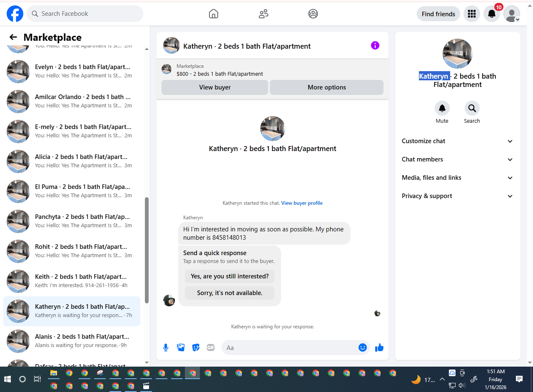Open Task View taskbar icon

(x=37, y=379)
